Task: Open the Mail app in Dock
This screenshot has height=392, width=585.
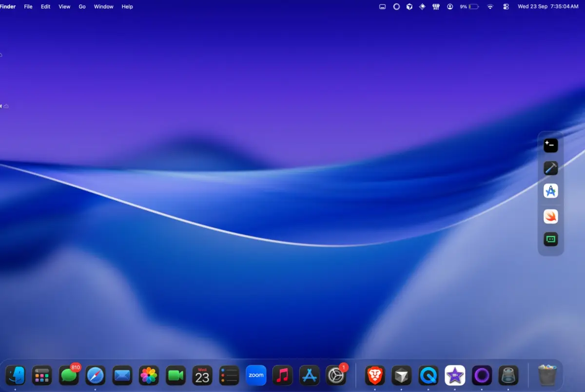Action: 122,375
